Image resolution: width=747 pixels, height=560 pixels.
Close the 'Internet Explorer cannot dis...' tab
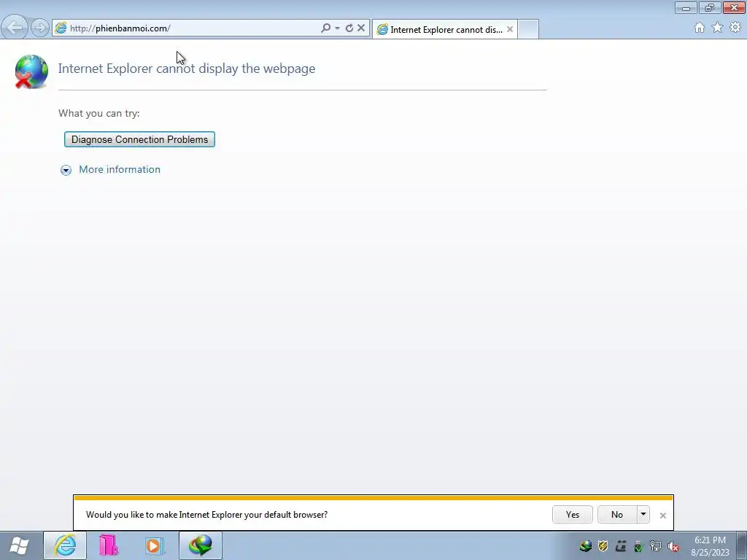(x=510, y=29)
